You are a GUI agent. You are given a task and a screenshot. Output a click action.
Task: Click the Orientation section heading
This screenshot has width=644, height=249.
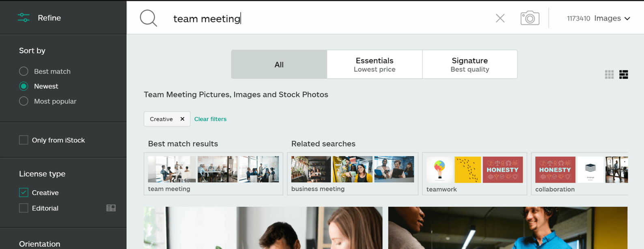[x=40, y=244]
